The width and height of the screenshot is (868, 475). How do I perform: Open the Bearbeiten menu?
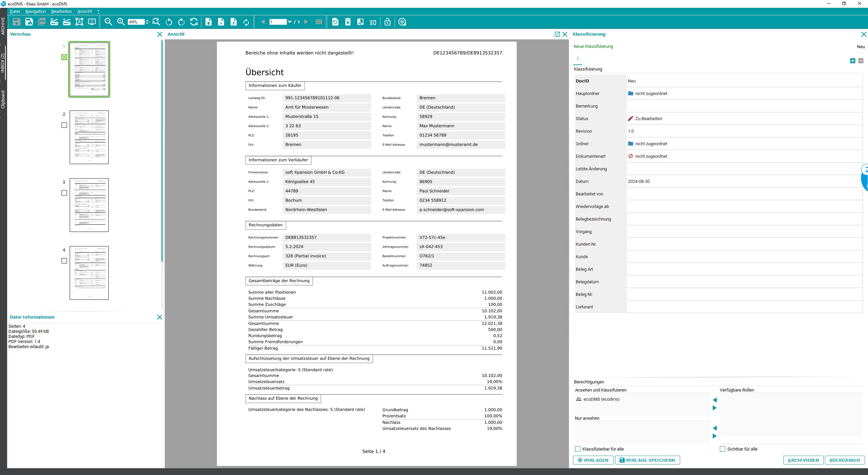(x=61, y=11)
